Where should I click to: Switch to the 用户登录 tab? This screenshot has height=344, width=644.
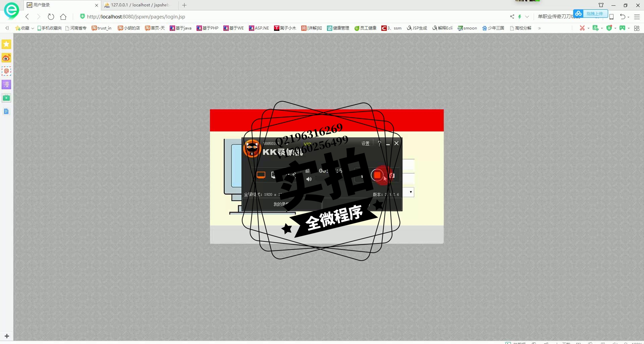(x=62, y=5)
